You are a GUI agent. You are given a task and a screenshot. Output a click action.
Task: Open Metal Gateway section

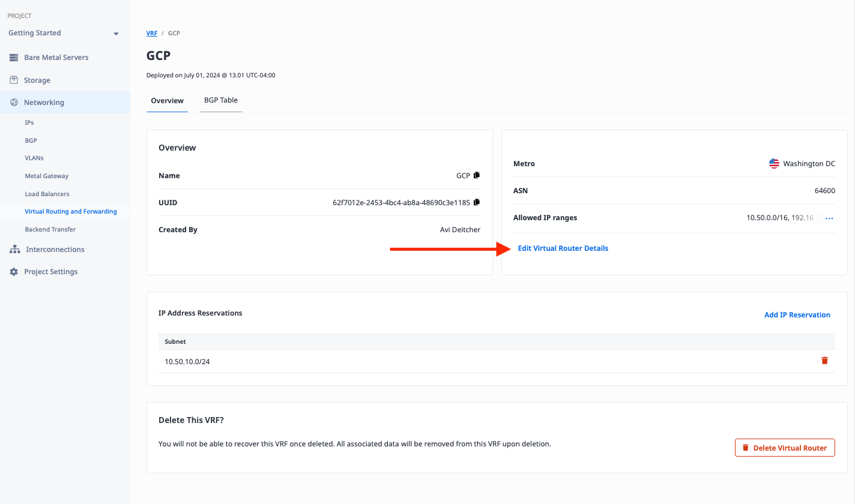click(47, 176)
